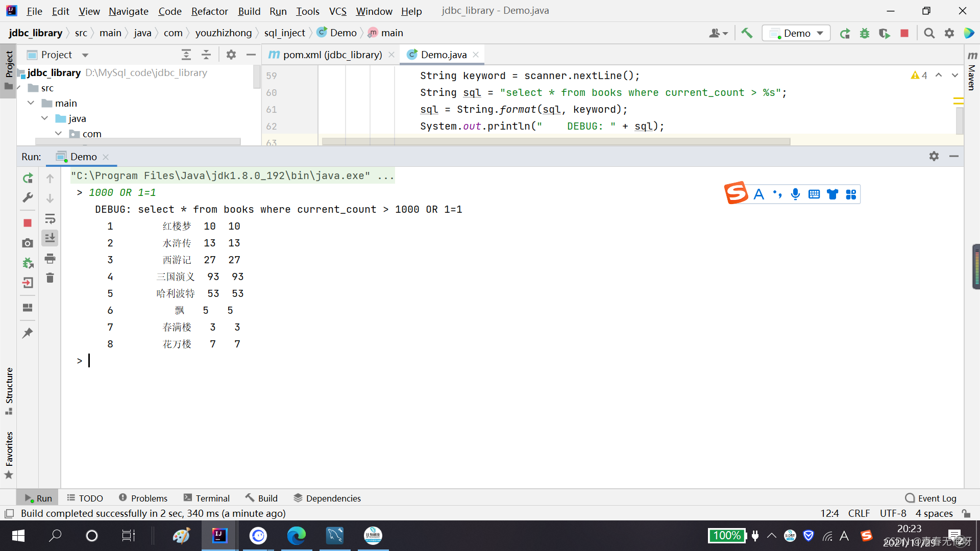Click the top toolbar Run icon

click(x=845, y=33)
